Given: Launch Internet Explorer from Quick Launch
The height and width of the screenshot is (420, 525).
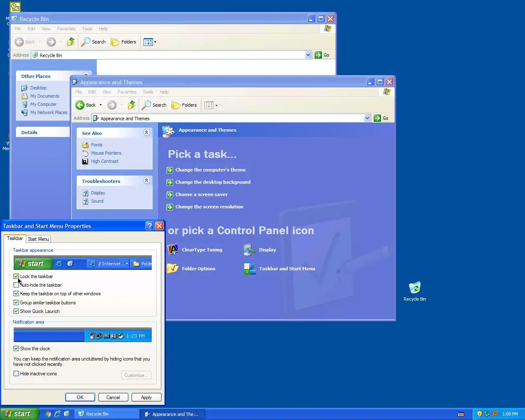Looking at the screenshot, I should click(x=57, y=414).
